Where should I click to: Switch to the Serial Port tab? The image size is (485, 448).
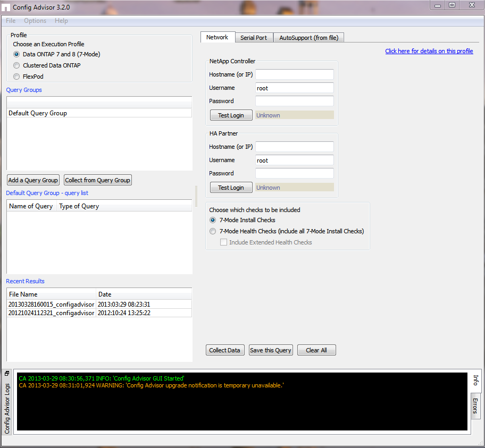click(x=253, y=38)
